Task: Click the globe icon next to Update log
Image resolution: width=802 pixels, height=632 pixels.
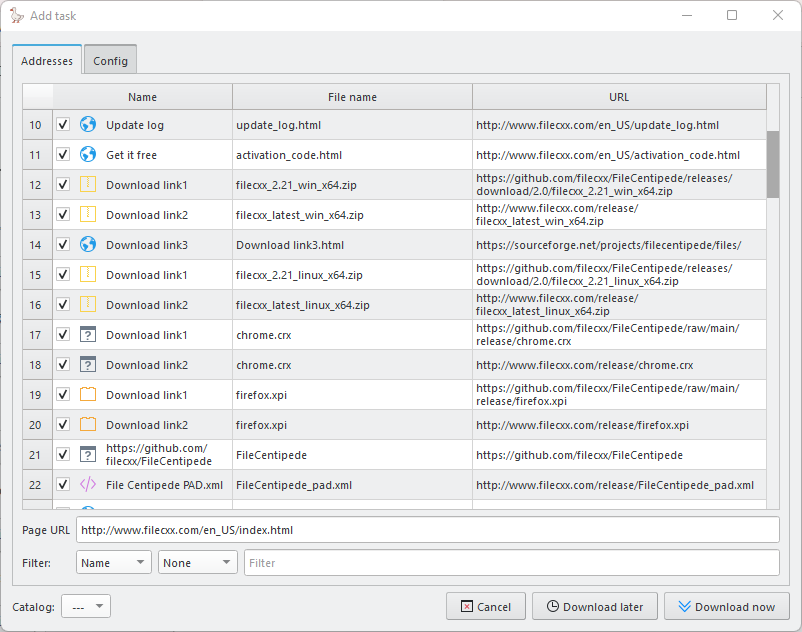Action: click(x=88, y=125)
